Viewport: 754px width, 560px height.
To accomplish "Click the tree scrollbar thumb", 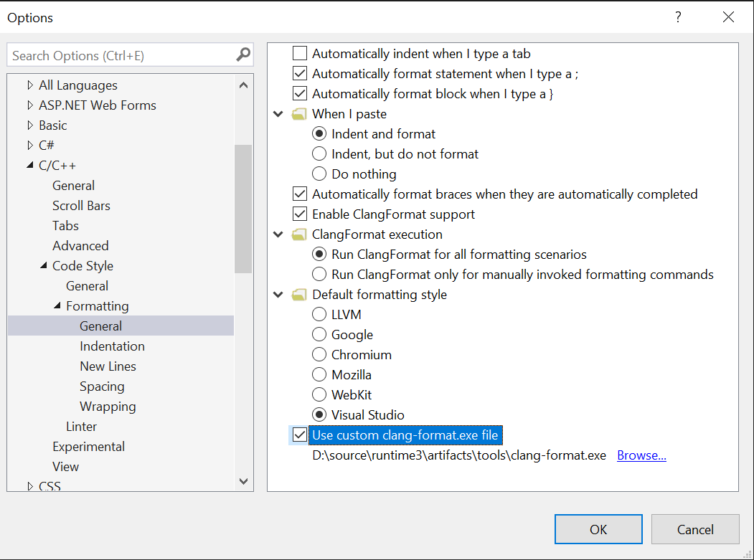I will [244, 209].
